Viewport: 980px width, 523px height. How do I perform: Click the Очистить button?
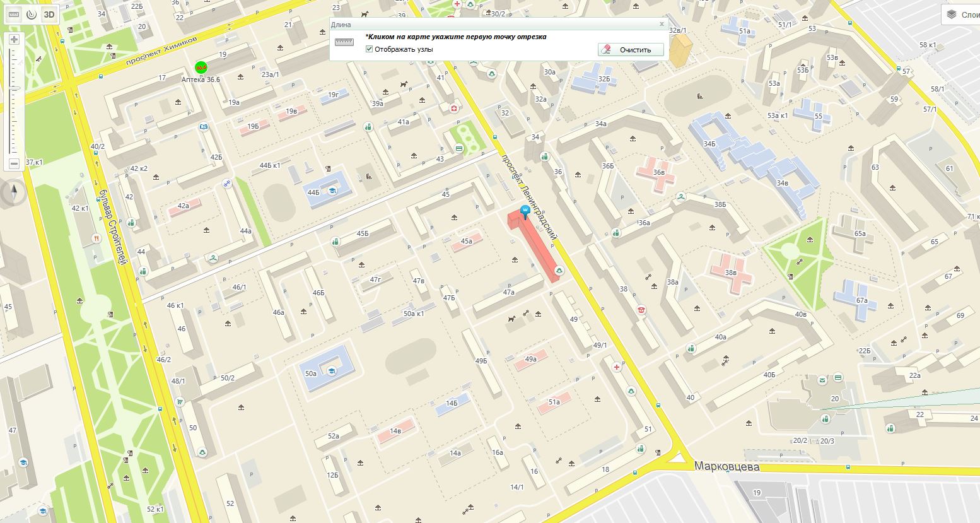[631, 49]
